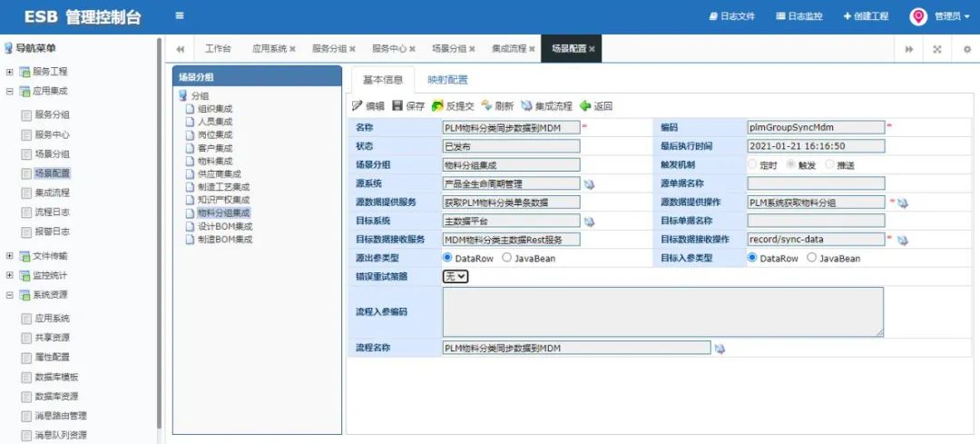Expand the 服务工程 tree node
The height and width of the screenshot is (444, 980).
tap(9, 72)
